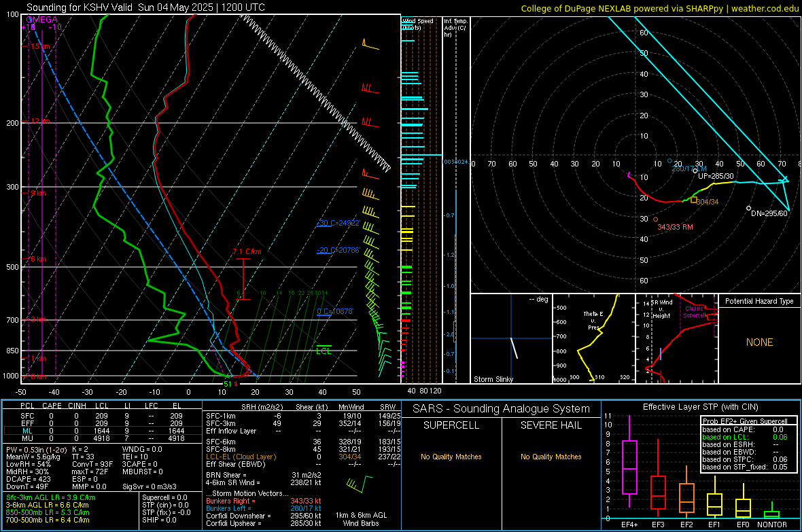Viewport: 802px width, 532px height.
Task: Click the BRN Shear row
Action: pyautogui.click(x=264, y=475)
